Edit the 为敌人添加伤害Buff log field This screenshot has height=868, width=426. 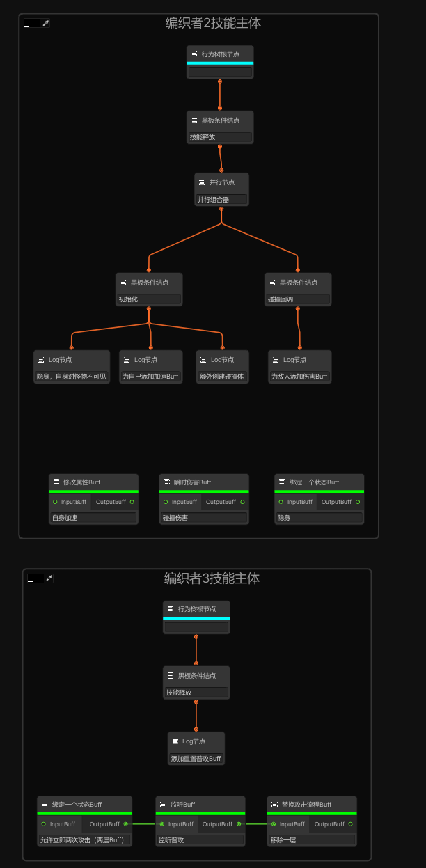click(300, 377)
